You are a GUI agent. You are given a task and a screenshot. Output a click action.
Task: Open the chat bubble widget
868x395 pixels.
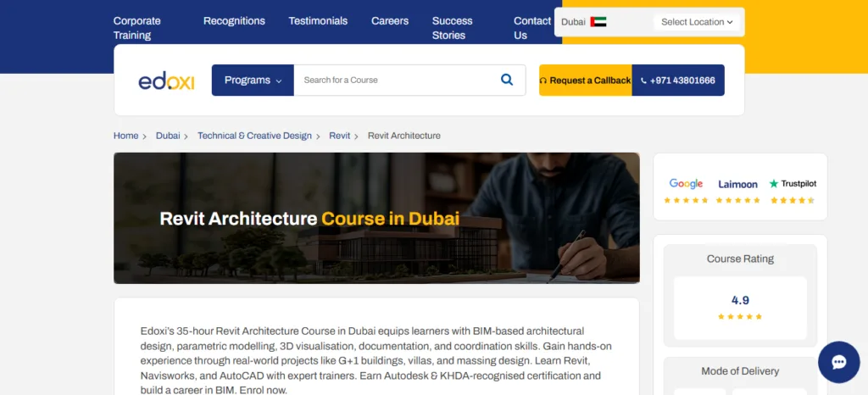[838, 362]
